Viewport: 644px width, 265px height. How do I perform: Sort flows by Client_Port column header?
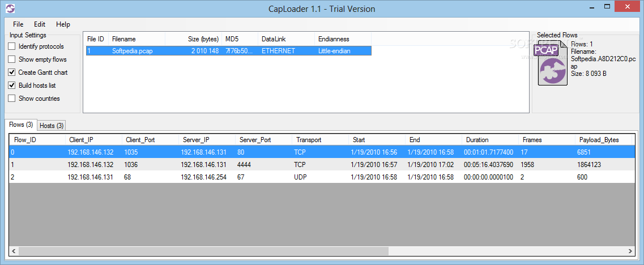pos(150,140)
